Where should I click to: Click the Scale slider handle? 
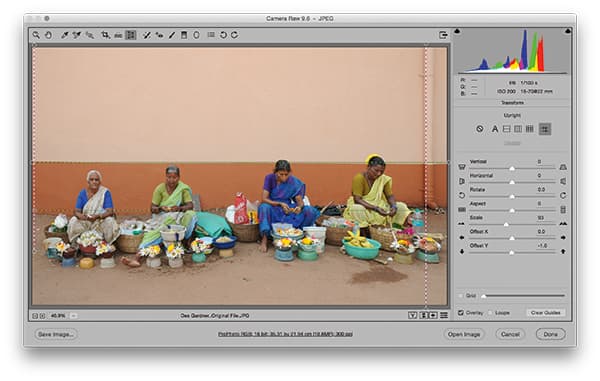(506, 224)
